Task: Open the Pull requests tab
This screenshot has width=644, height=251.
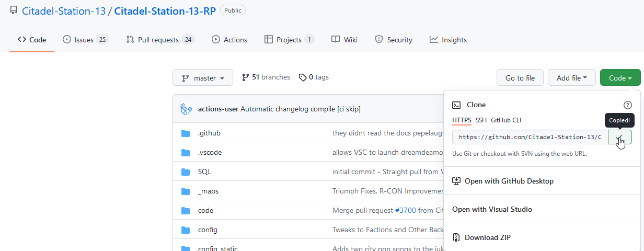Action: click(160, 40)
